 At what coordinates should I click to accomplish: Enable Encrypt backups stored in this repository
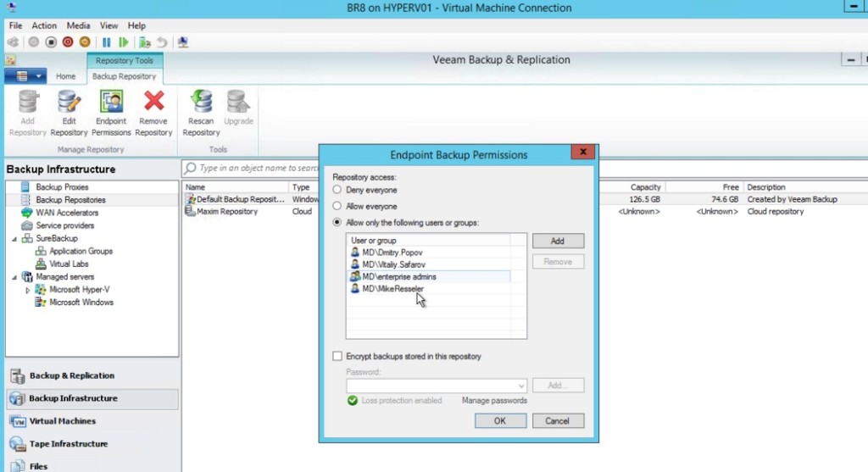click(337, 357)
